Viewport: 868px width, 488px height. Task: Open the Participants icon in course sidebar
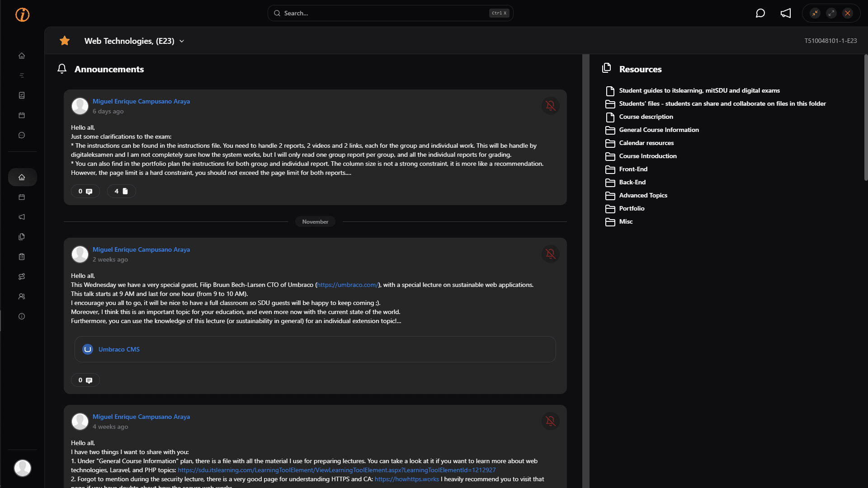(22, 296)
